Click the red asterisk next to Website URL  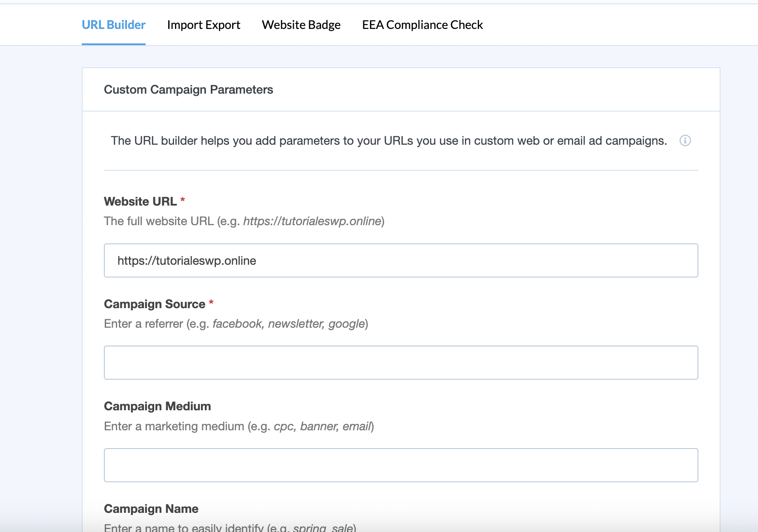click(x=183, y=200)
